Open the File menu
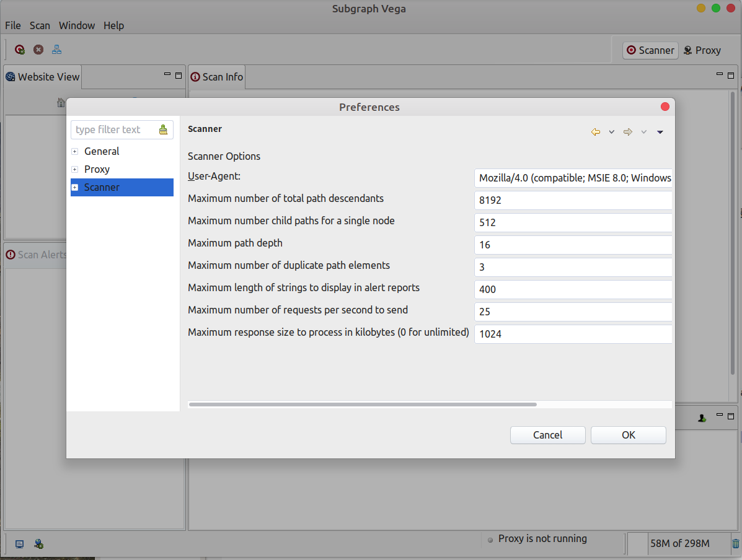 pyautogui.click(x=13, y=25)
